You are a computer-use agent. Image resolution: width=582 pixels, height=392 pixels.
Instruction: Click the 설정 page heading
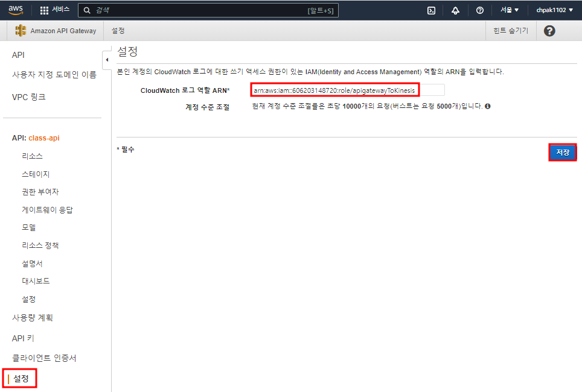127,51
